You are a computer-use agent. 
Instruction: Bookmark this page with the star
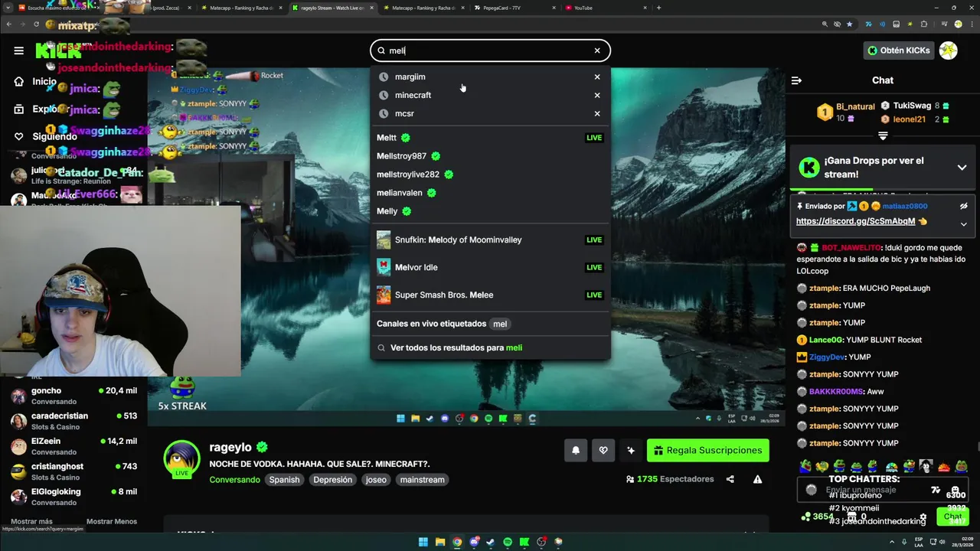point(849,24)
